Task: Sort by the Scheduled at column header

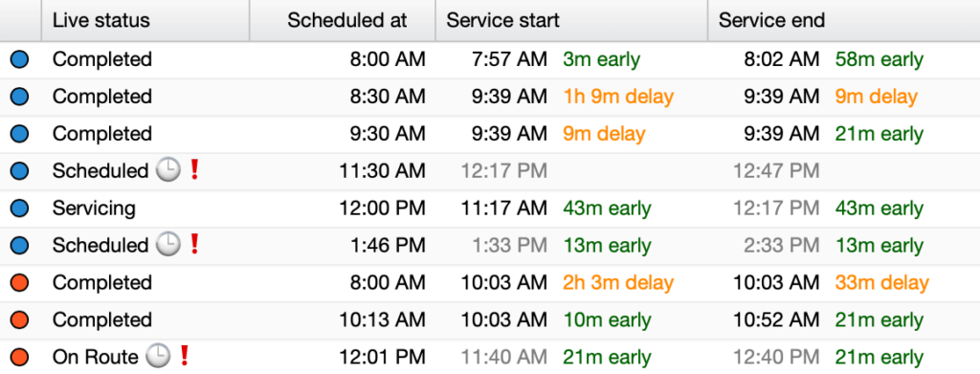Action: tap(343, 20)
